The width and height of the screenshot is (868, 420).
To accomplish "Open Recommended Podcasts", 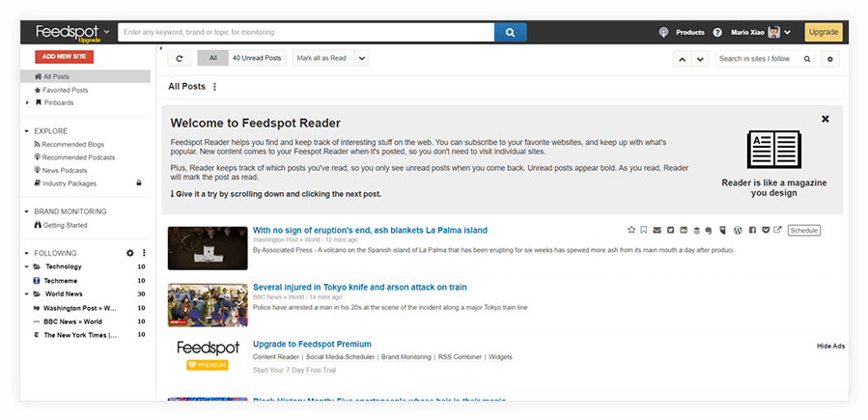I will coord(74,157).
